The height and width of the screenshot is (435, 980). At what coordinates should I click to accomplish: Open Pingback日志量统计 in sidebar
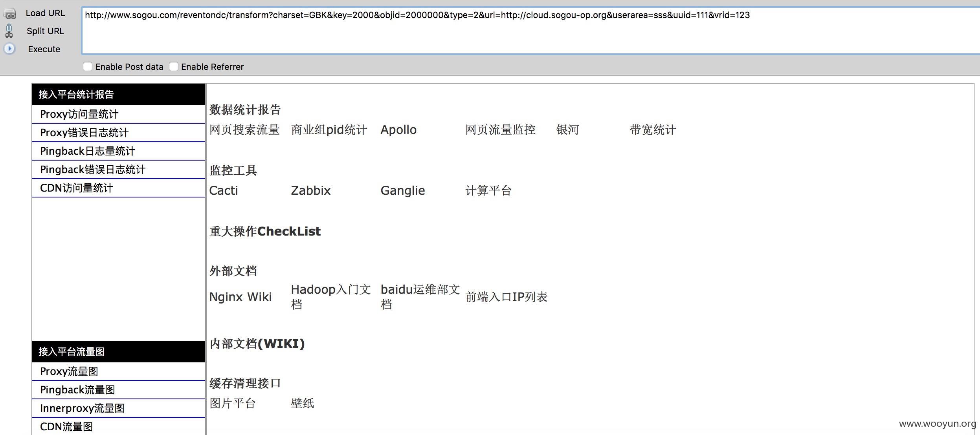point(119,151)
